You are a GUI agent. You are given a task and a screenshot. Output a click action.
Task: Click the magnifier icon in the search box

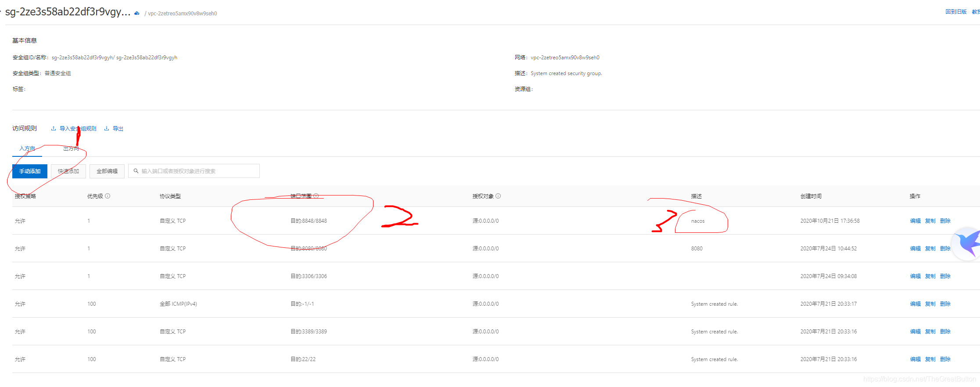136,171
